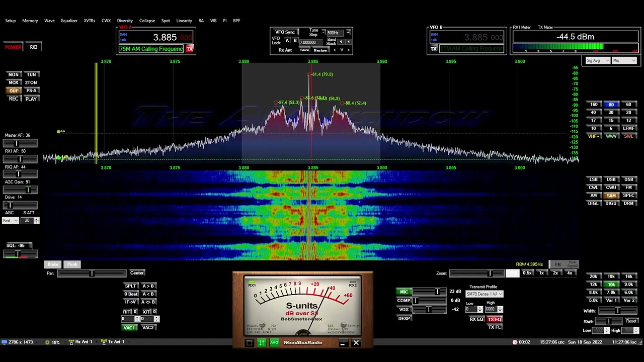
Task: Open the Equalizer menu
Action: 69,21
